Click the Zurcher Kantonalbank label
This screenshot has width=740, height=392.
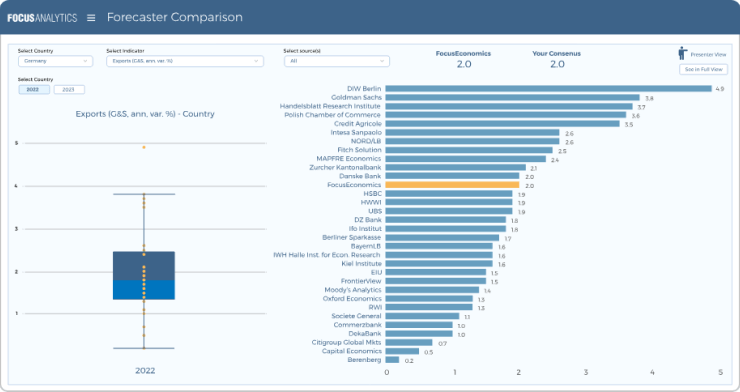tap(345, 167)
